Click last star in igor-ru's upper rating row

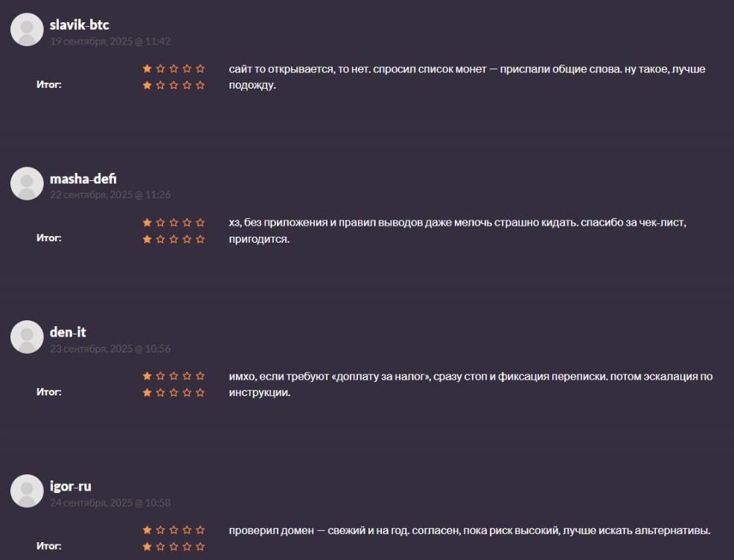point(200,530)
